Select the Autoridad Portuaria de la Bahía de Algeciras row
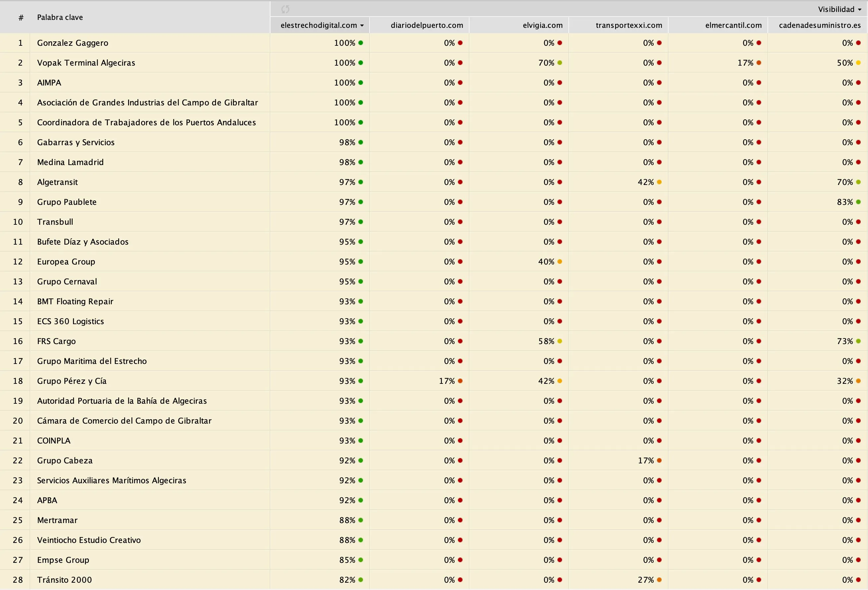This screenshot has height=590, width=868. [x=434, y=401]
